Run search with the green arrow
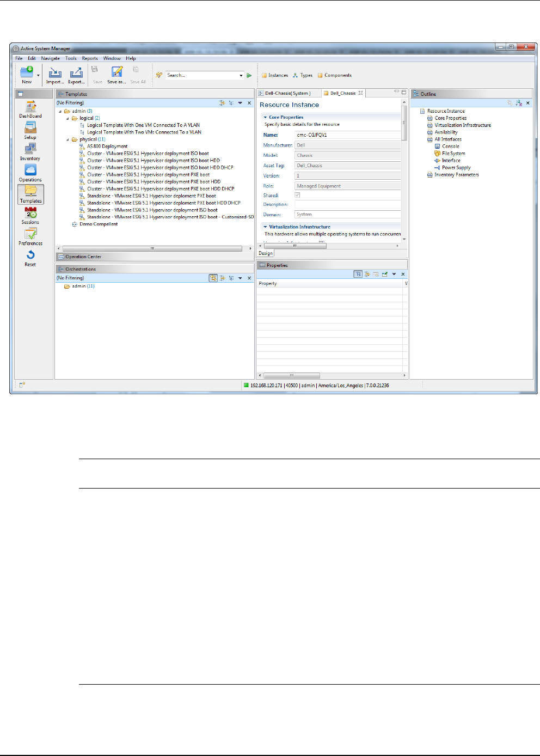 tap(249, 76)
